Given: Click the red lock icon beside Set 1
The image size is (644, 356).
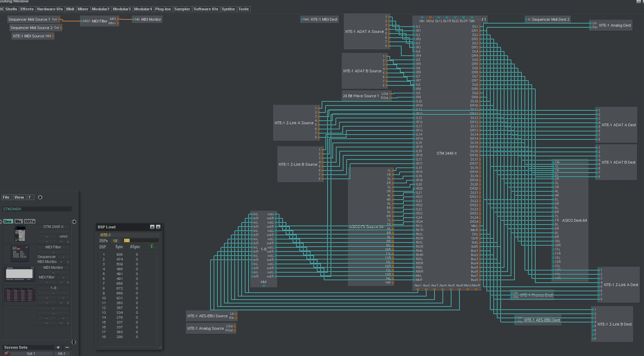Looking at the screenshot, I should 7,353.
